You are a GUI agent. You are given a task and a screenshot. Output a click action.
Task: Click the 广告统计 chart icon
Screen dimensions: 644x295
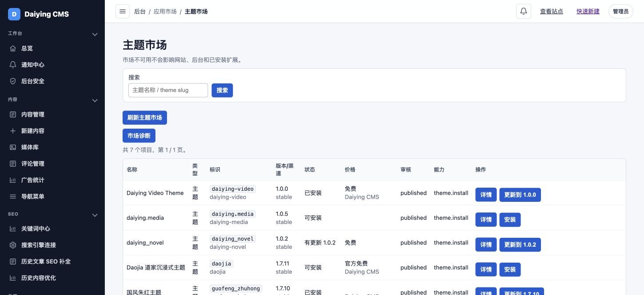pos(13,180)
